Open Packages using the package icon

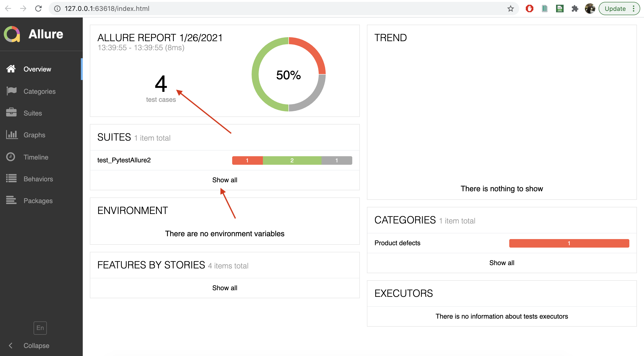[x=11, y=200]
